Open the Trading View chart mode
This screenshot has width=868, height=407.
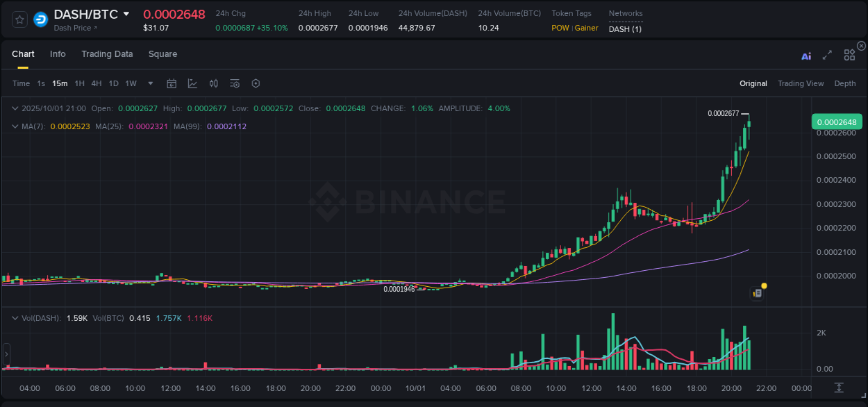pyautogui.click(x=801, y=83)
